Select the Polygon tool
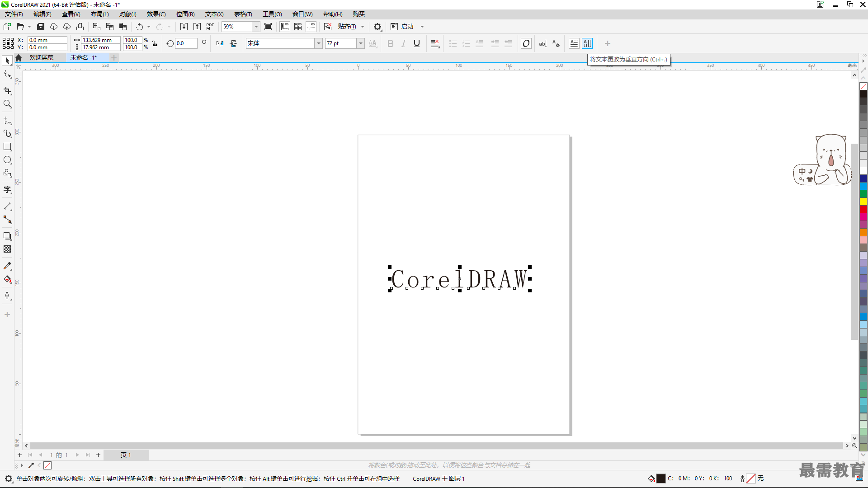 coord(7,173)
